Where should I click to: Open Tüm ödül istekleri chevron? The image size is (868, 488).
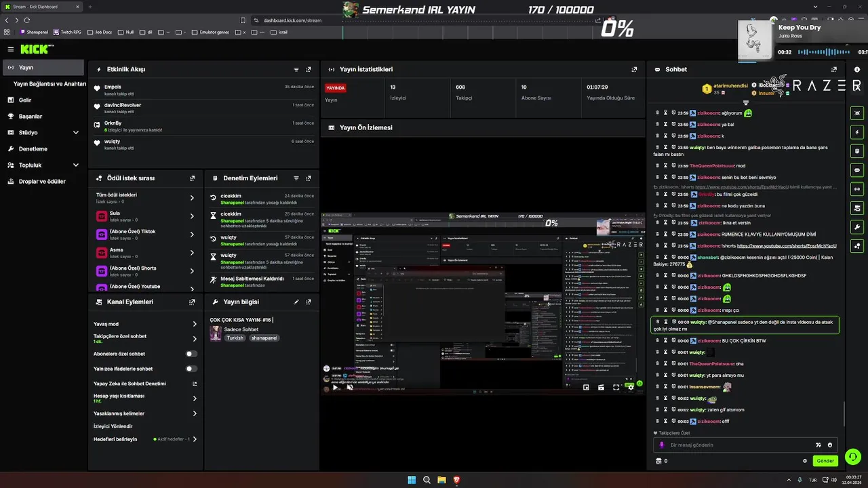(192, 198)
